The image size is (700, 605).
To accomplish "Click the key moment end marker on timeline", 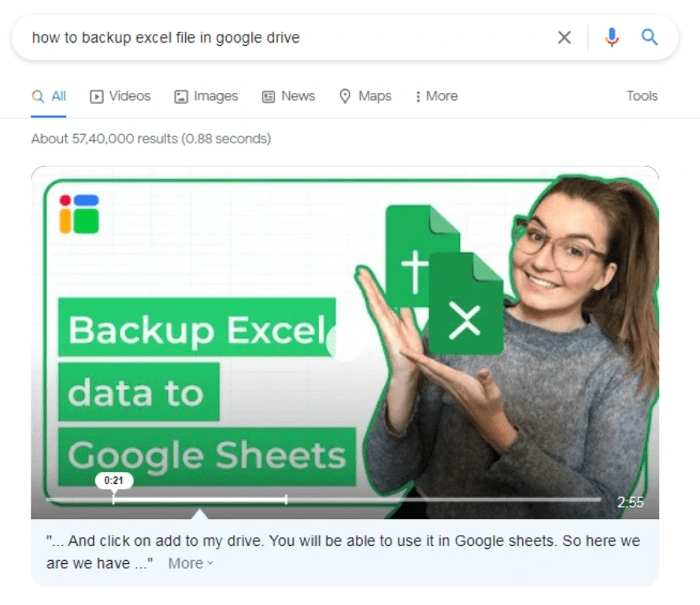I will point(286,499).
